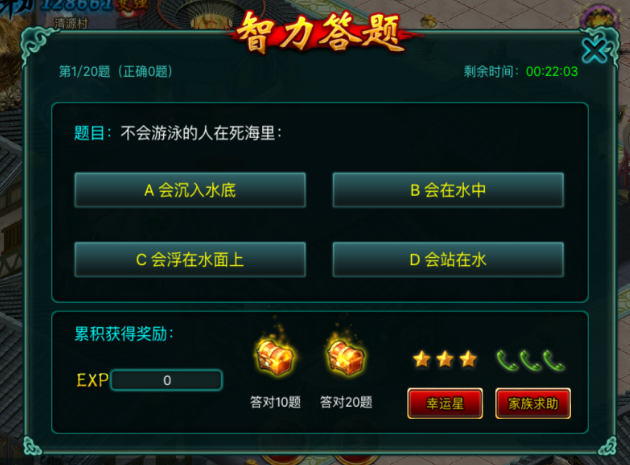The width and height of the screenshot is (630, 465).
Task: Click the middle gold star icon
Action: [445, 359]
